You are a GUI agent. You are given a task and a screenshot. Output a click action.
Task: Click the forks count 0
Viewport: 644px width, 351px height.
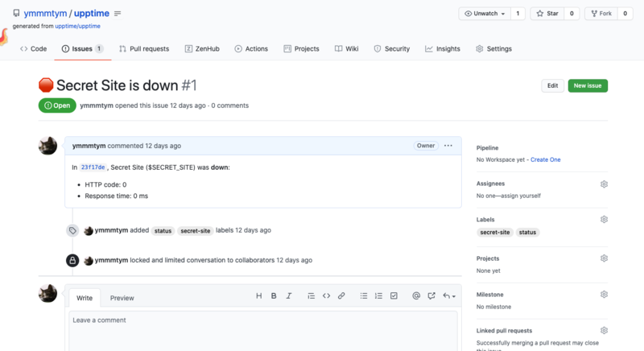click(625, 14)
